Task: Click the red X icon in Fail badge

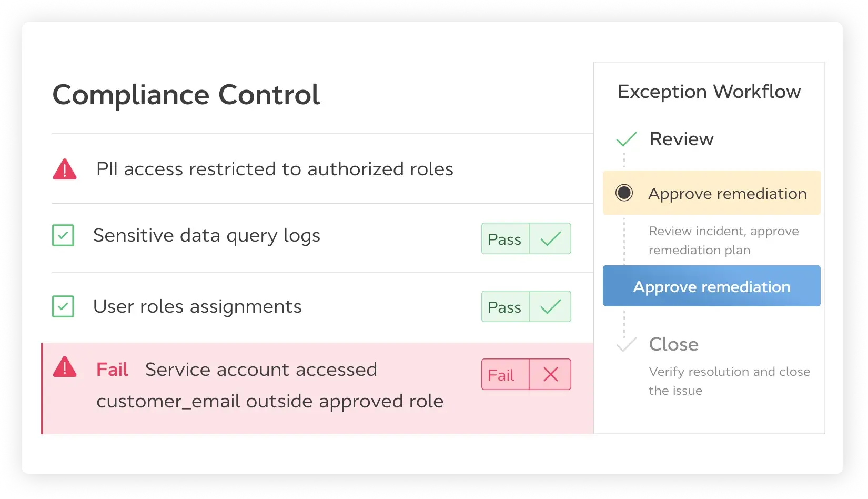Action: 550,375
